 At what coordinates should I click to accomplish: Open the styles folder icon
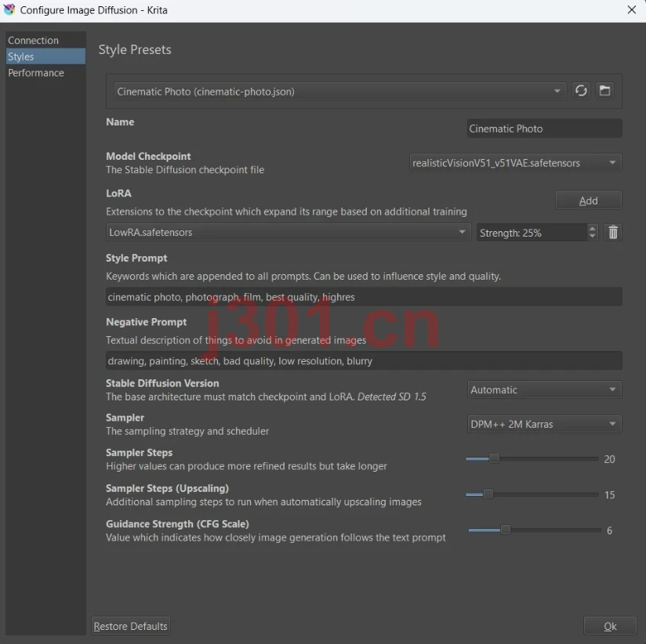[x=604, y=91]
